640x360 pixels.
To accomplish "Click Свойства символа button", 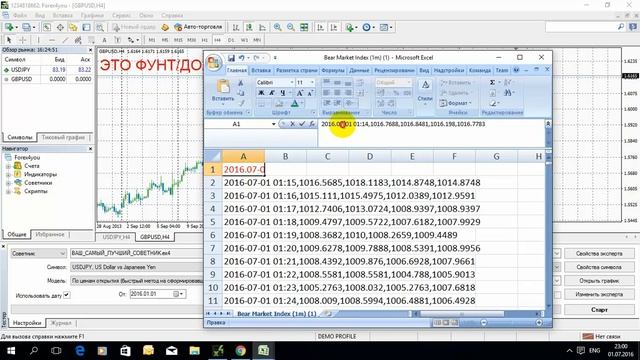I will tap(599, 267).
